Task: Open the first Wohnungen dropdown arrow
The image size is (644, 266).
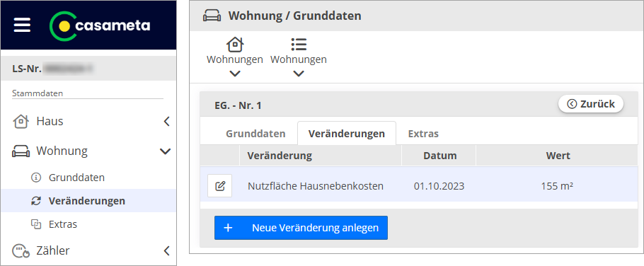Action: [x=235, y=74]
